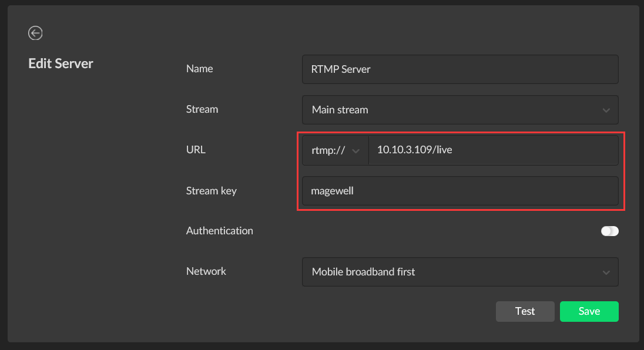The height and width of the screenshot is (350, 644).
Task: Click the Stream label text
Action: (202, 109)
